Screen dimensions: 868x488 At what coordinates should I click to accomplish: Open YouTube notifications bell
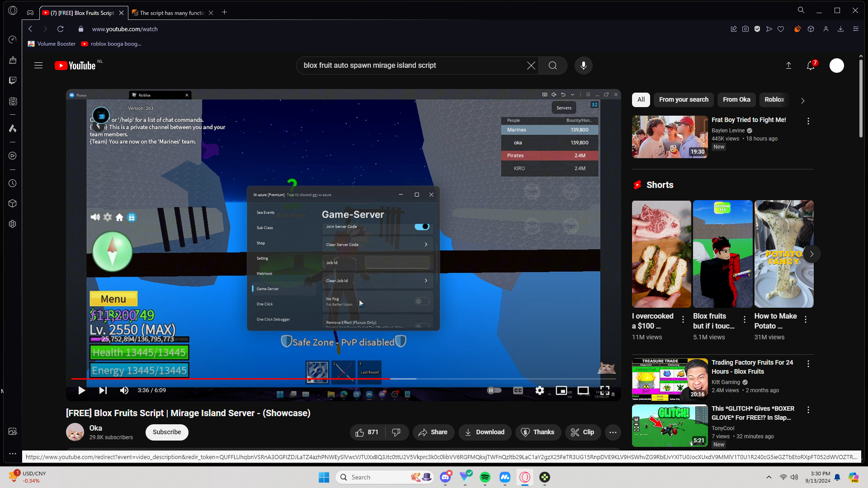point(811,66)
